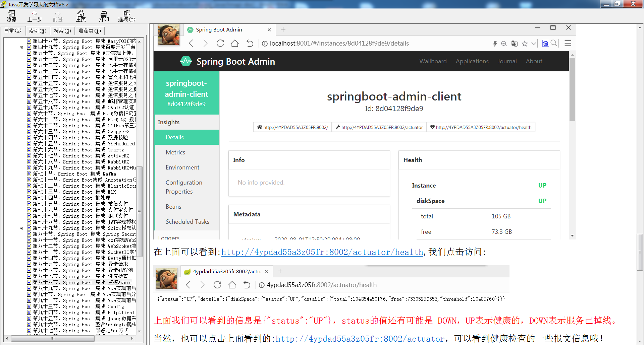Open topic 第六十六节 集成 Quartz
The image size is (644, 345).
point(78,150)
